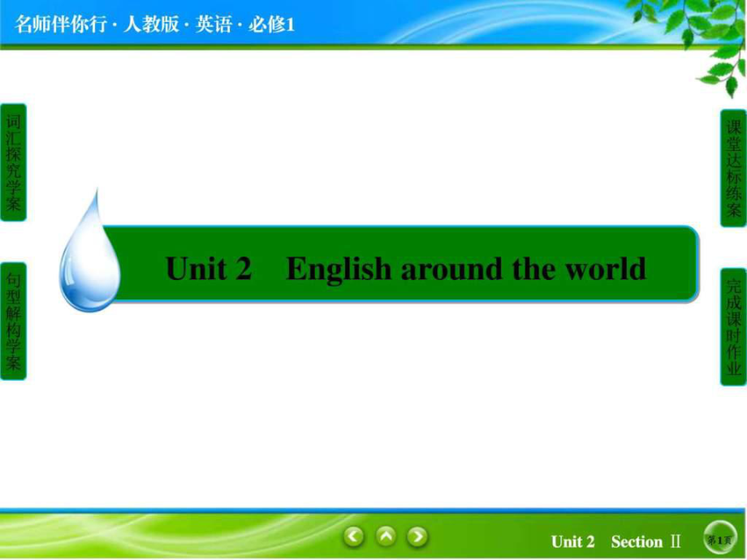The image size is (747, 560).
Task: Click the previous slide arrow button
Action: [x=354, y=536]
